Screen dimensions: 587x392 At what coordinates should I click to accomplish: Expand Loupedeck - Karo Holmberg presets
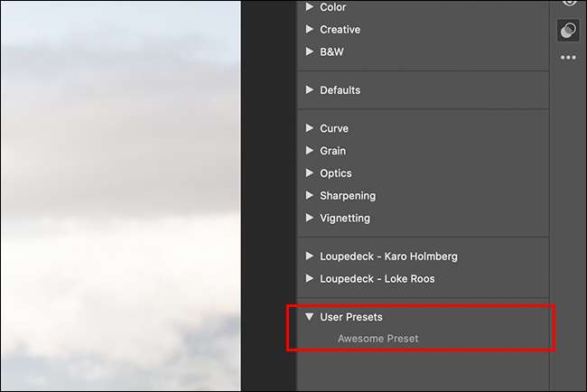click(310, 257)
